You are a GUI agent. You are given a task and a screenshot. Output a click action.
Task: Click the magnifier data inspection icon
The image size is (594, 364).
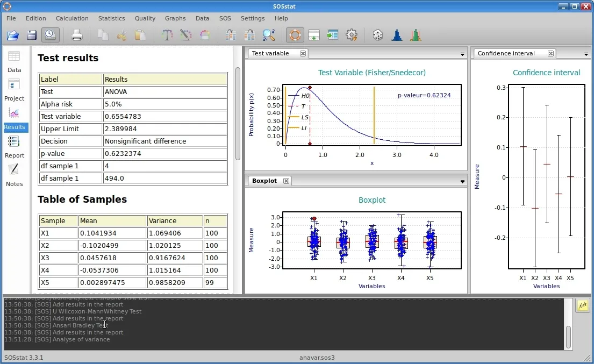[x=268, y=35]
